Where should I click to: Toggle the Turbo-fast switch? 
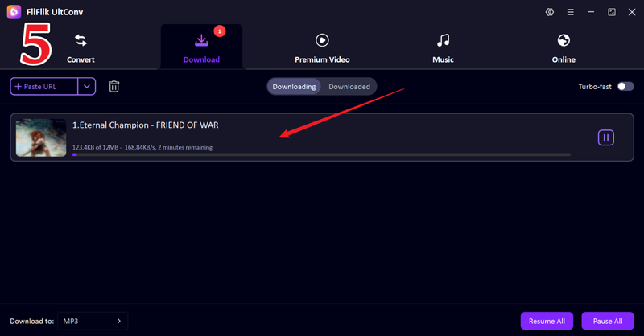(625, 87)
